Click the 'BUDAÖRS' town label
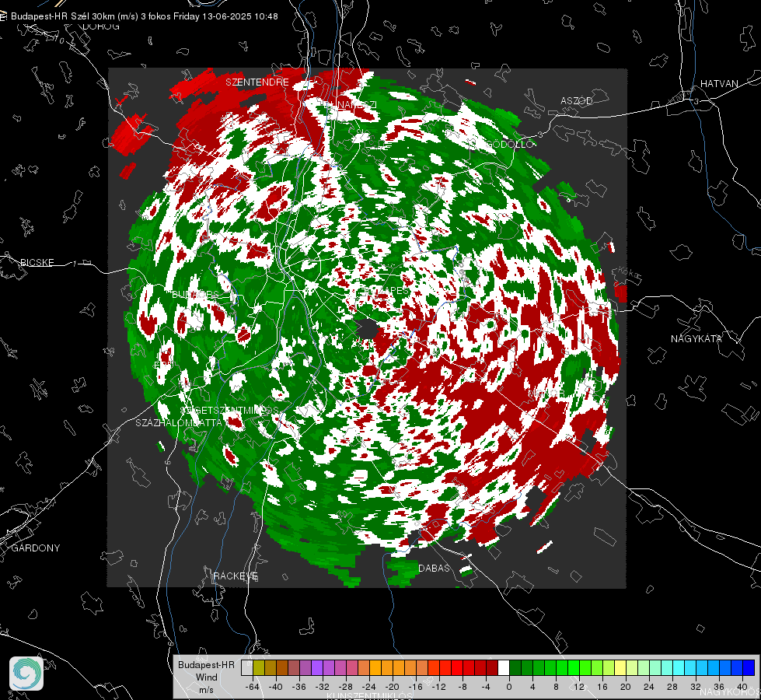This screenshot has height=700, width=761. (x=196, y=295)
